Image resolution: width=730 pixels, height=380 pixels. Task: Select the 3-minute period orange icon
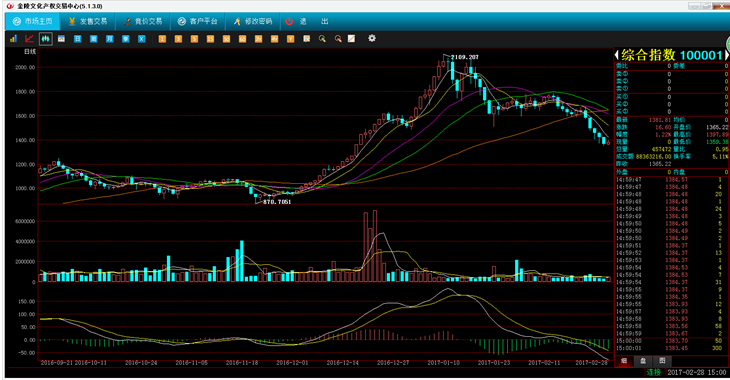pos(178,39)
